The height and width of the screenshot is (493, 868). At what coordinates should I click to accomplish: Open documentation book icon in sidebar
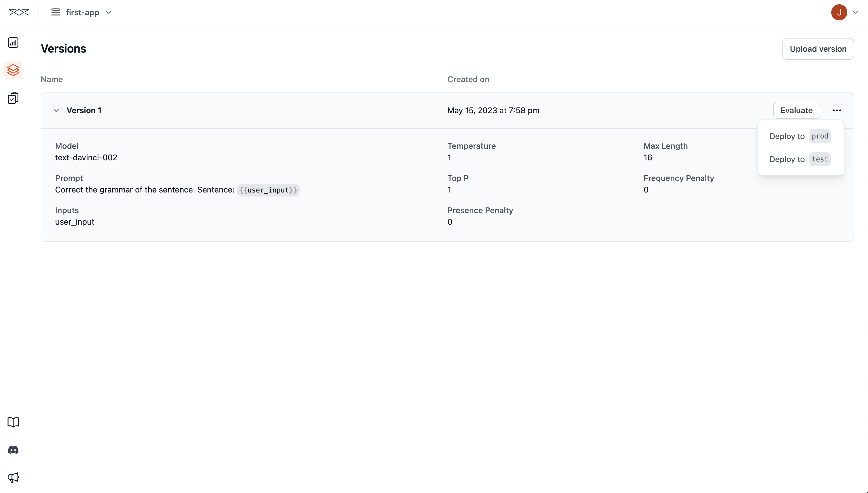[x=13, y=422]
